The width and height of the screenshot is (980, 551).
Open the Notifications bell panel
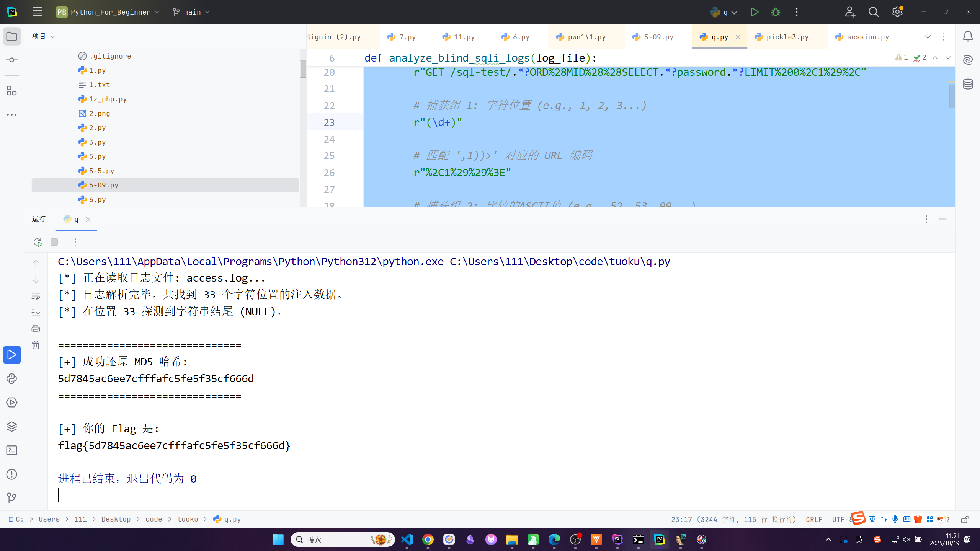[968, 36]
